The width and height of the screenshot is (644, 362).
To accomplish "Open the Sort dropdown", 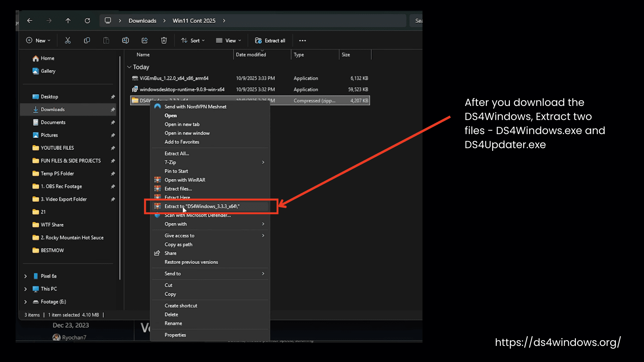I will (193, 41).
